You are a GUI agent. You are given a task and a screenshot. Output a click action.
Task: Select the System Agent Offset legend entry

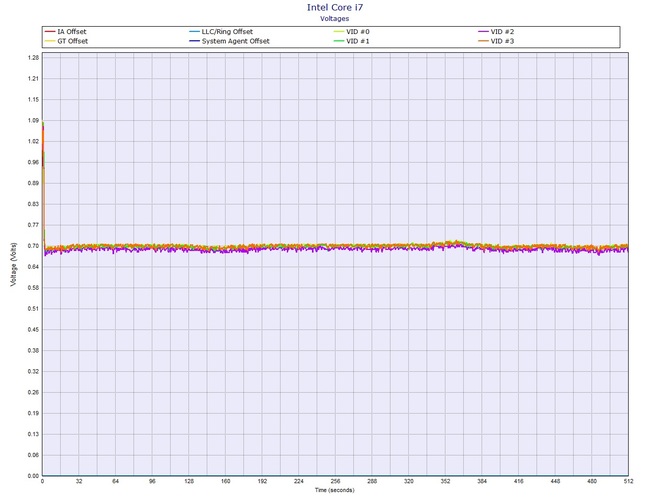pyautogui.click(x=229, y=41)
